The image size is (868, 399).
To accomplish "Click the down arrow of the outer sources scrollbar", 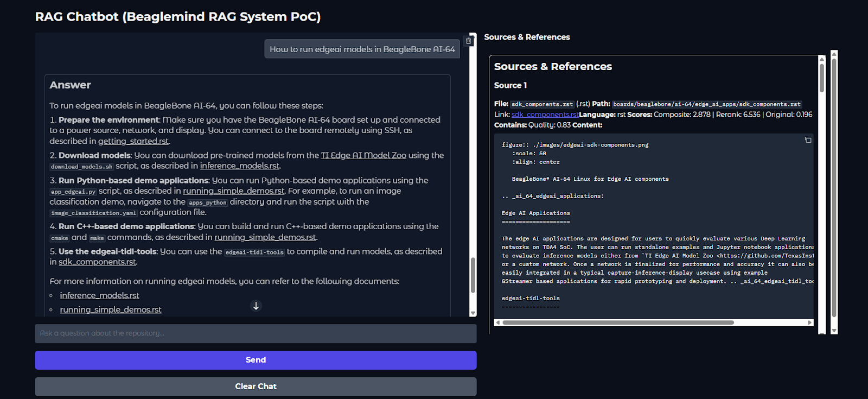I will coord(834,331).
